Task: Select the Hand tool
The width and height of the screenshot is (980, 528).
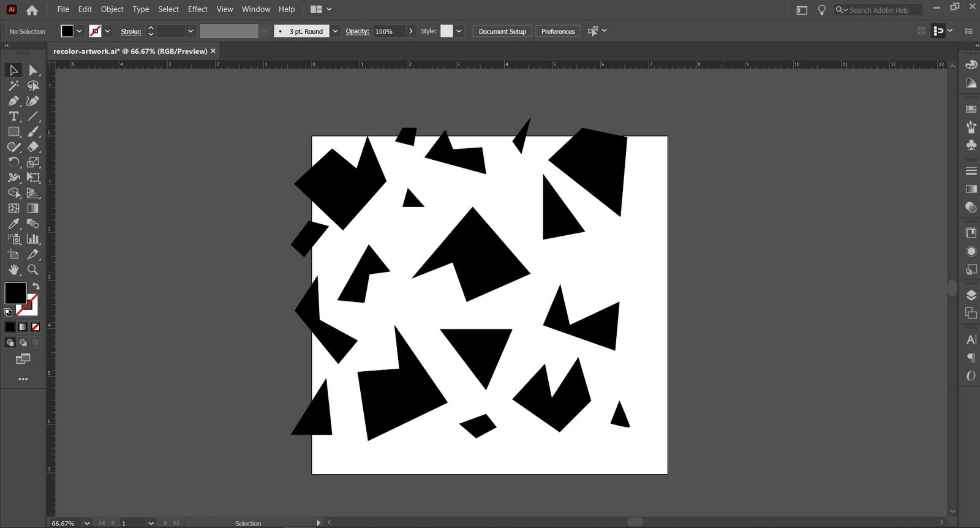Action: click(x=13, y=270)
